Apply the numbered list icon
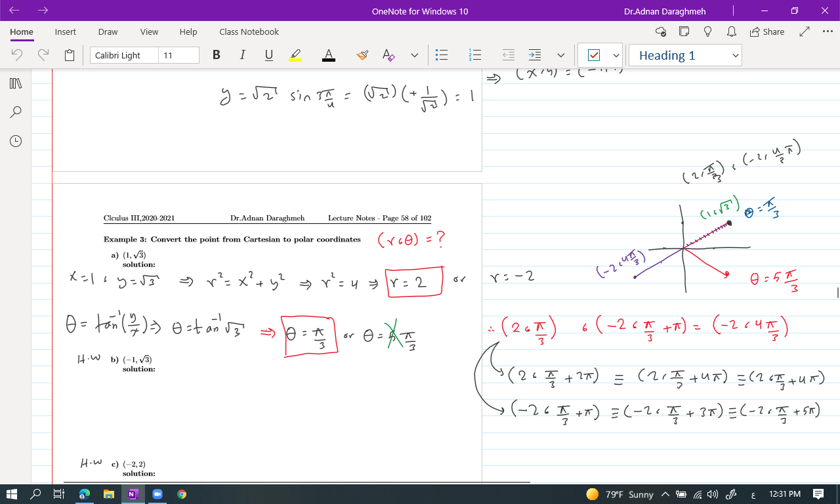This screenshot has width=840, height=504. tap(476, 55)
